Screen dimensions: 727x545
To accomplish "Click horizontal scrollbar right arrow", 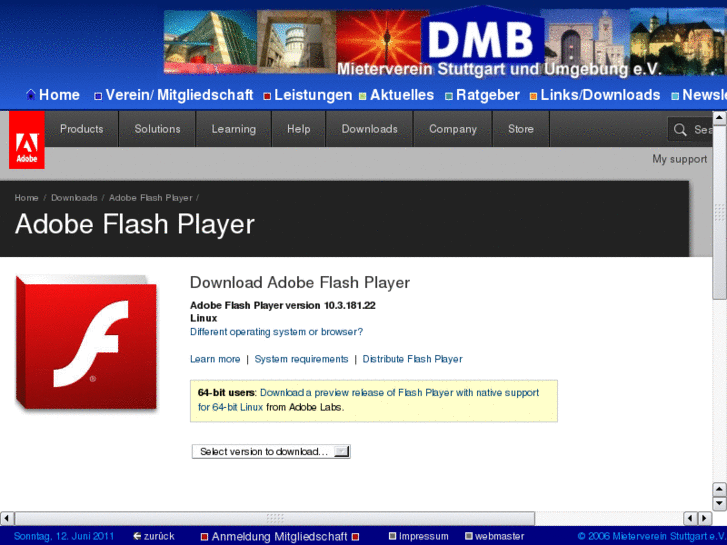I will tap(705, 518).
